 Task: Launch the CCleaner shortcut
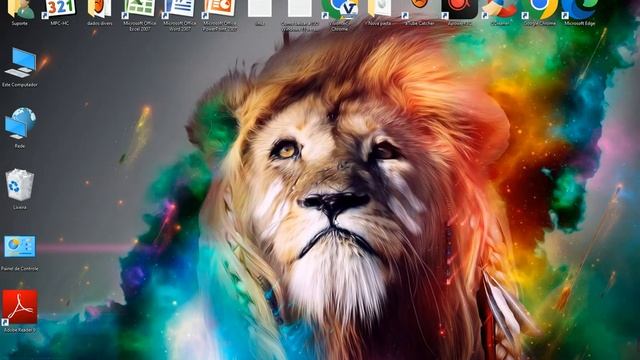[x=500, y=12]
